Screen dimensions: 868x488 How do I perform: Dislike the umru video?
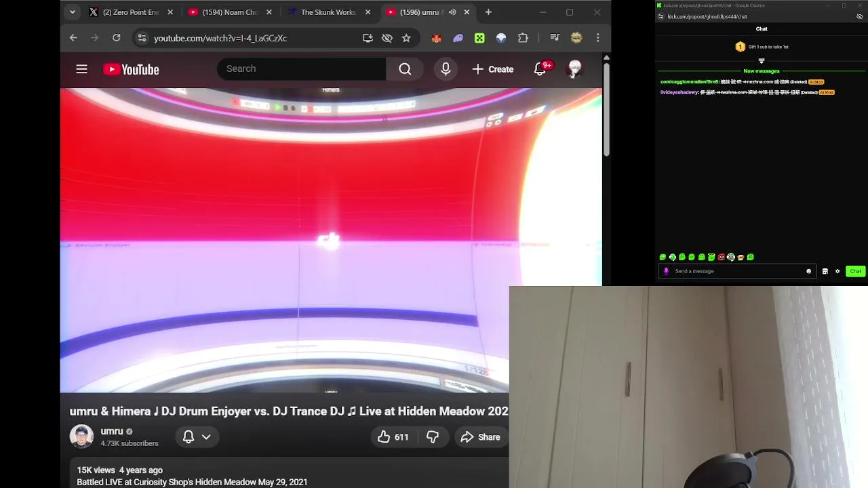pyautogui.click(x=433, y=437)
